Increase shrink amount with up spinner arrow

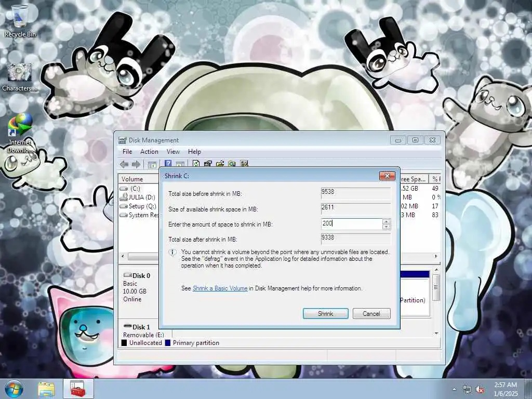click(x=387, y=221)
